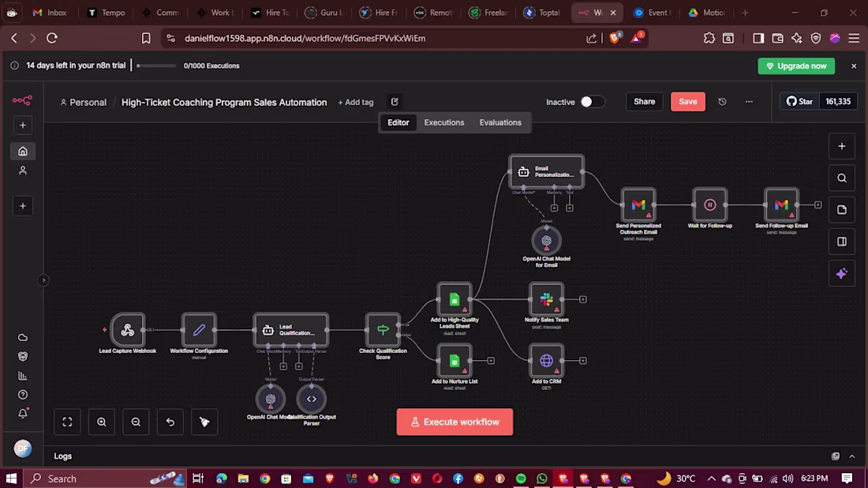Screen dimensions: 868x488
Task: Add node after Add to CRM
Action: click(x=583, y=361)
